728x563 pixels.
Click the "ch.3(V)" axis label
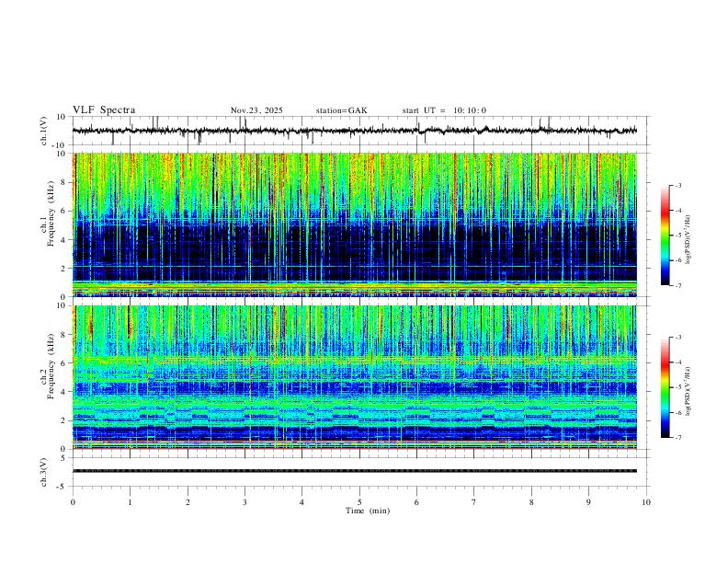(44, 472)
